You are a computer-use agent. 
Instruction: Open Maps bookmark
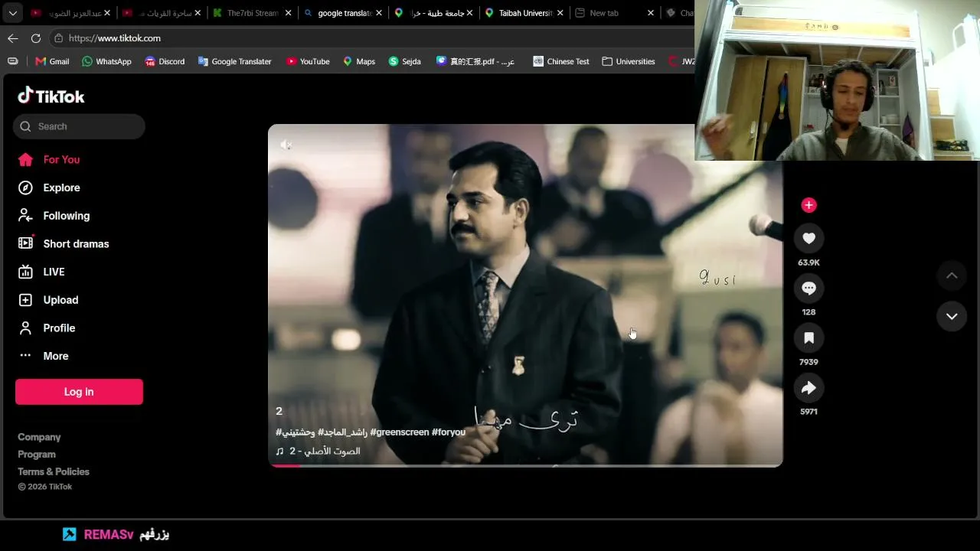point(359,61)
